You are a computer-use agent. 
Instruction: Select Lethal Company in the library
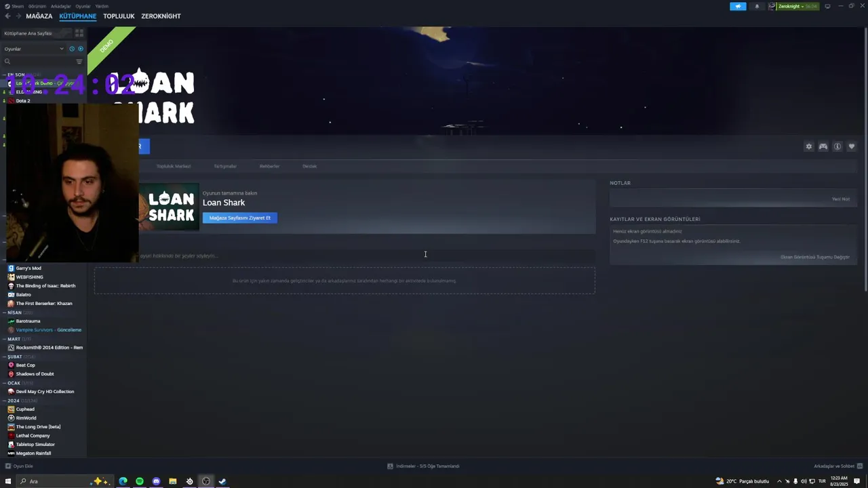(33, 435)
